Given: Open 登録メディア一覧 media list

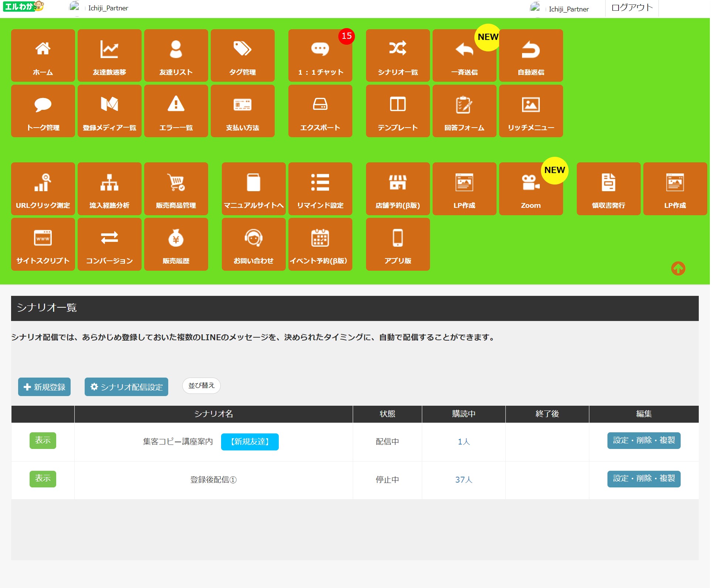Looking at the screenshot, I should [x=109, y=111].
